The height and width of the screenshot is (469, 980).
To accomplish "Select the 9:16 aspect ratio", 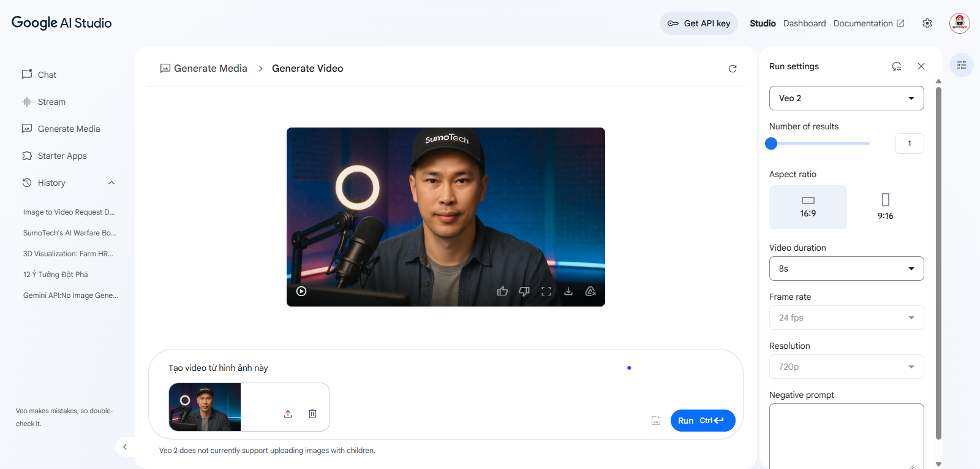I will tap(885, 207).
